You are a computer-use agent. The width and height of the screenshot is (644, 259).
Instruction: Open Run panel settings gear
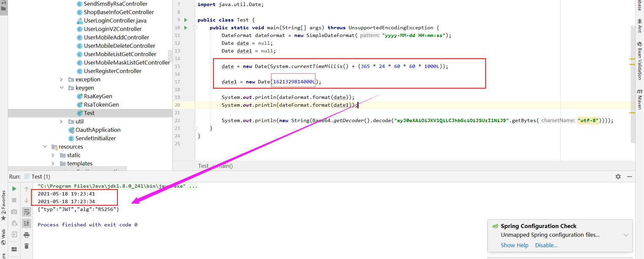point(618,177)
